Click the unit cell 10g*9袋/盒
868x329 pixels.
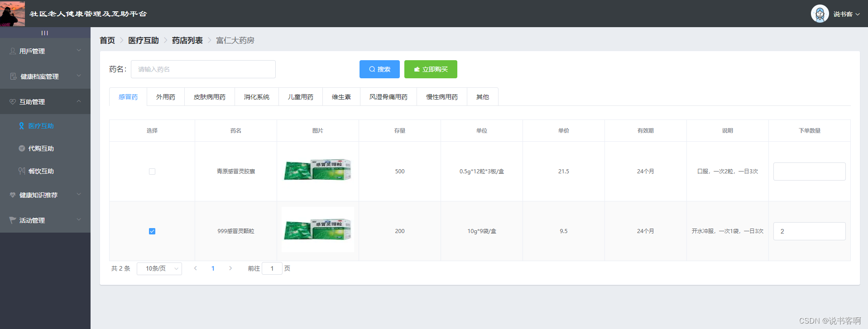tap(482, 231)
